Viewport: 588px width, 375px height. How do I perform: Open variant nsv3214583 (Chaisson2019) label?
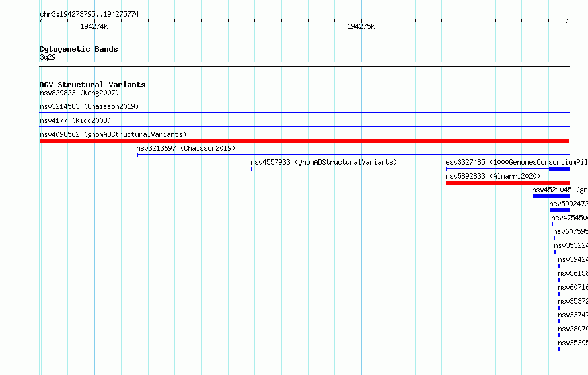click(89, 106)
